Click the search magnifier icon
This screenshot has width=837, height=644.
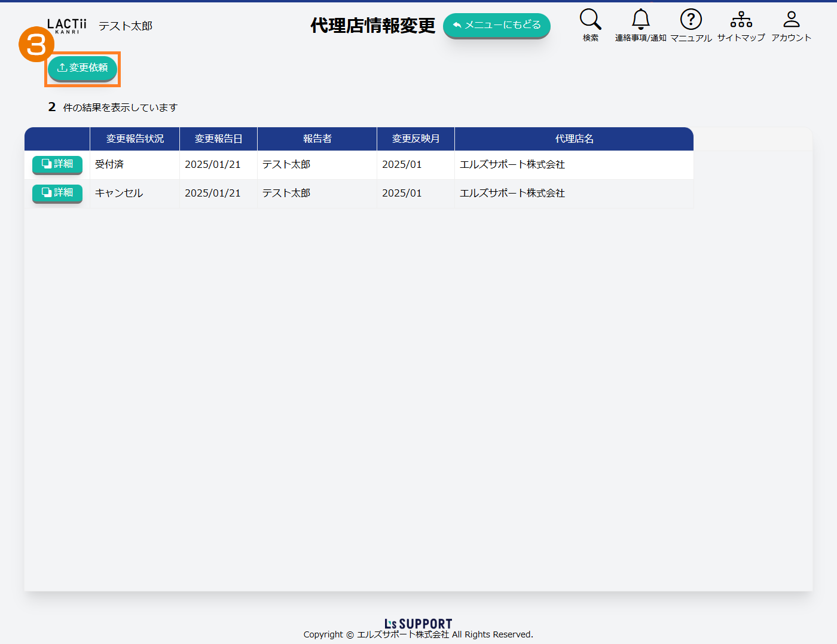tap(590, 20)
